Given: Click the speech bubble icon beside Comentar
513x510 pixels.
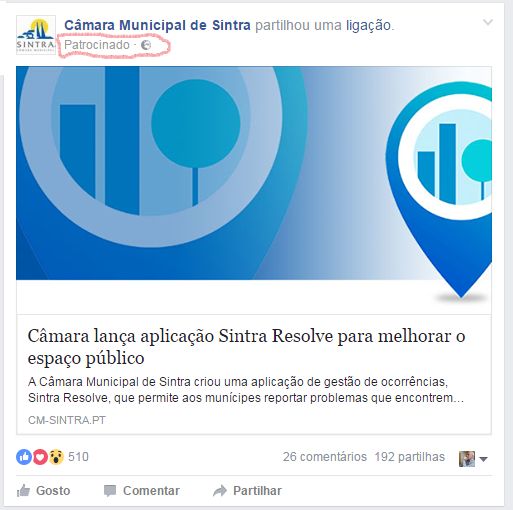Looking at the screenshot, I should point(110,491).
